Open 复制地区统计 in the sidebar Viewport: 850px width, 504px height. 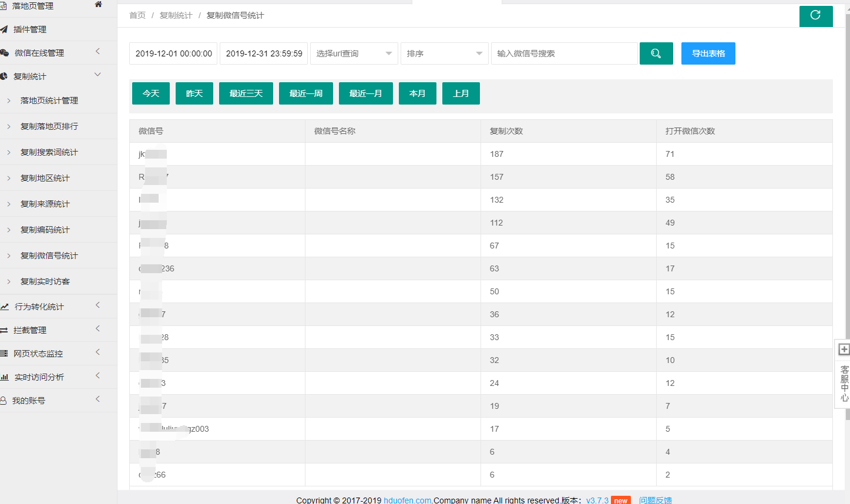(x=45, y=178)
